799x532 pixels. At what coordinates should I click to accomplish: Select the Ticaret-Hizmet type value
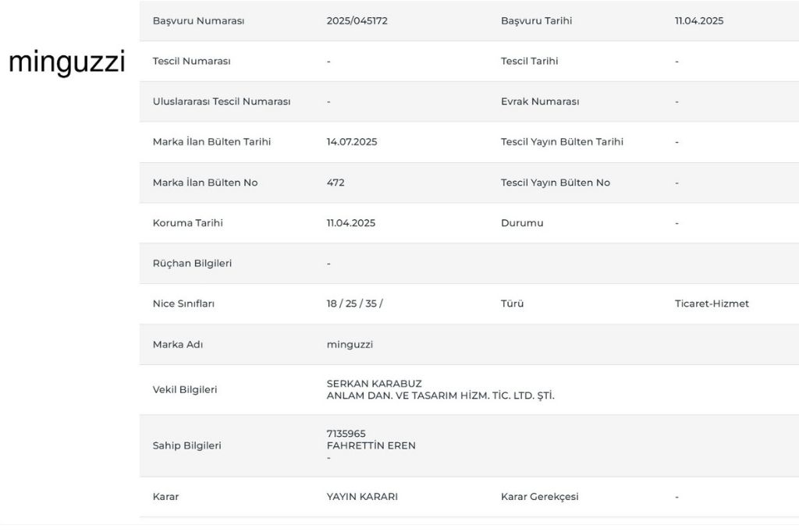712,303
